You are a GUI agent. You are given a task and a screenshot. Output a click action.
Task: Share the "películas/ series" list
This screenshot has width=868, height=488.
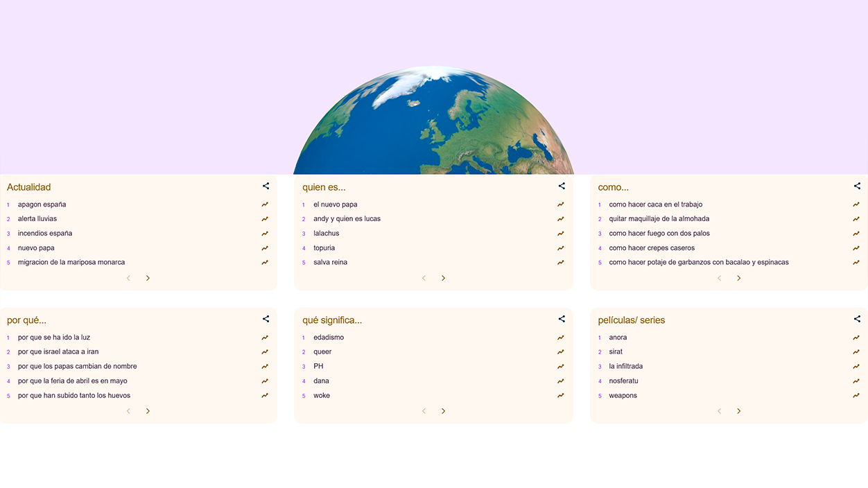[x=857, y=319]
